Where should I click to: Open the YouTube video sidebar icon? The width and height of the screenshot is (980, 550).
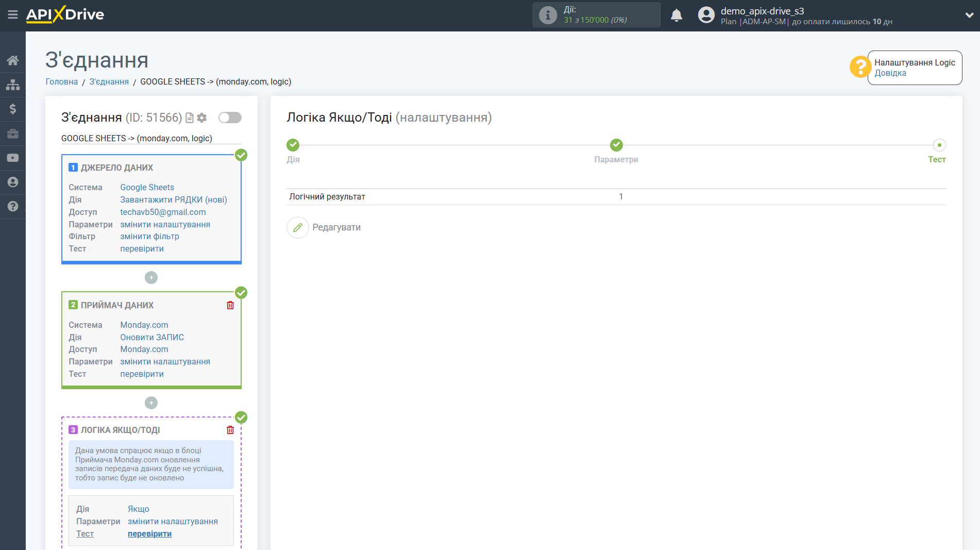click(13, 158)
